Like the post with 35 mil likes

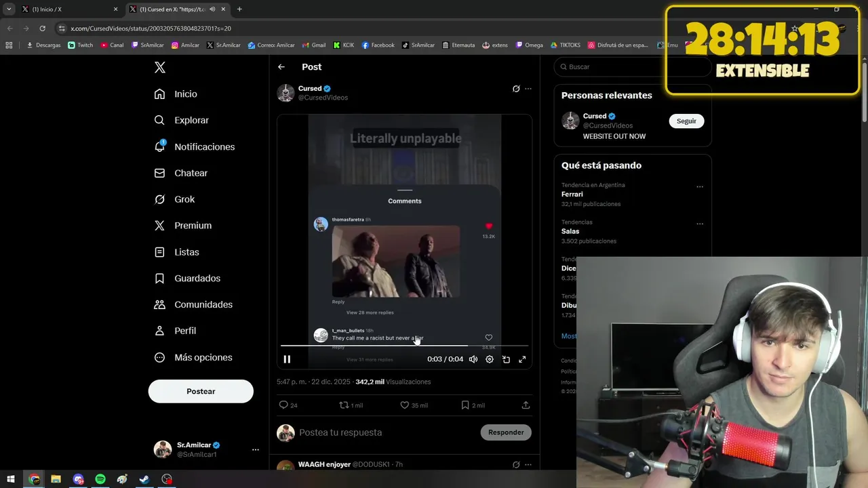click(x=414, y=405)
